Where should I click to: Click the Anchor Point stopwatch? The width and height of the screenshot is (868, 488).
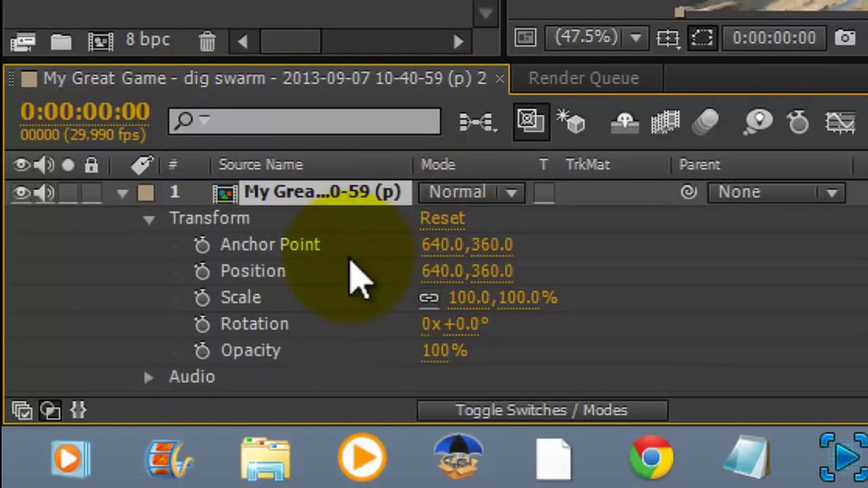coord(202,245)
